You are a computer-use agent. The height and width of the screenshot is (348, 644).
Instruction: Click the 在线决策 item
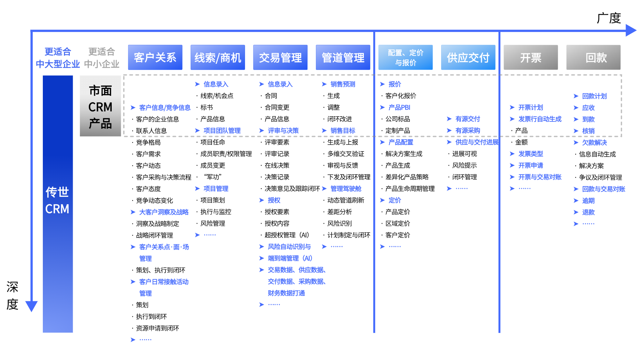coord(277,165)
